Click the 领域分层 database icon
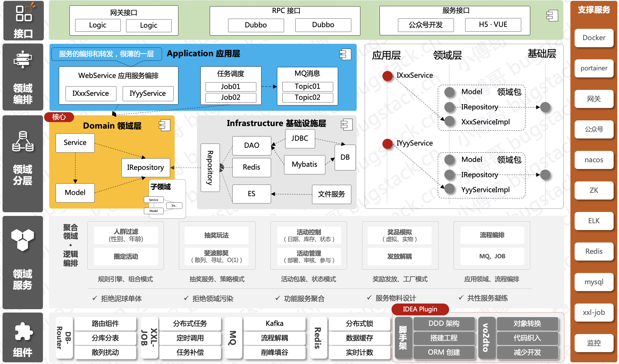 (x=23, y=141)
